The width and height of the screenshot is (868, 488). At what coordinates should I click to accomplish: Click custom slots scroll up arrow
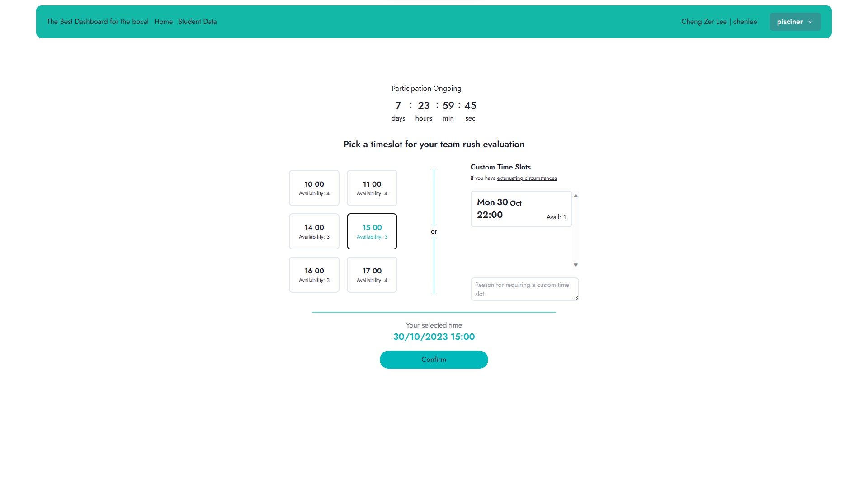(x=576, y=196)
